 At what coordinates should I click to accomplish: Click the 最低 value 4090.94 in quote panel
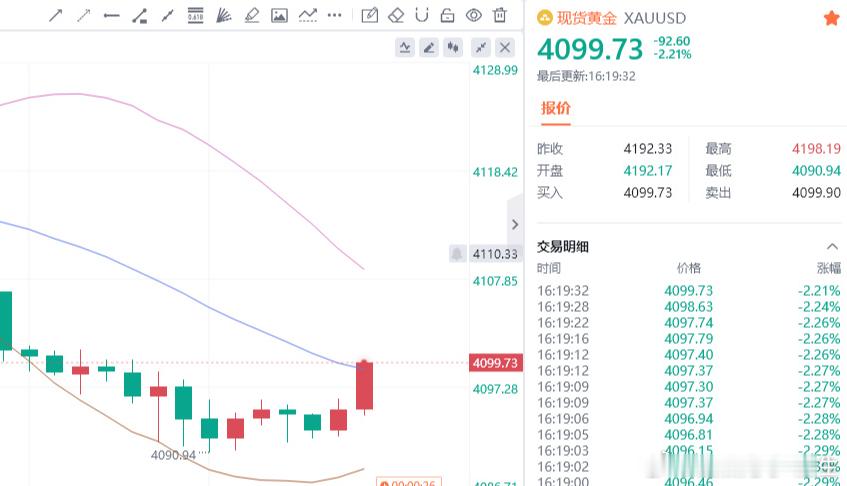click(x=816, y=171)
